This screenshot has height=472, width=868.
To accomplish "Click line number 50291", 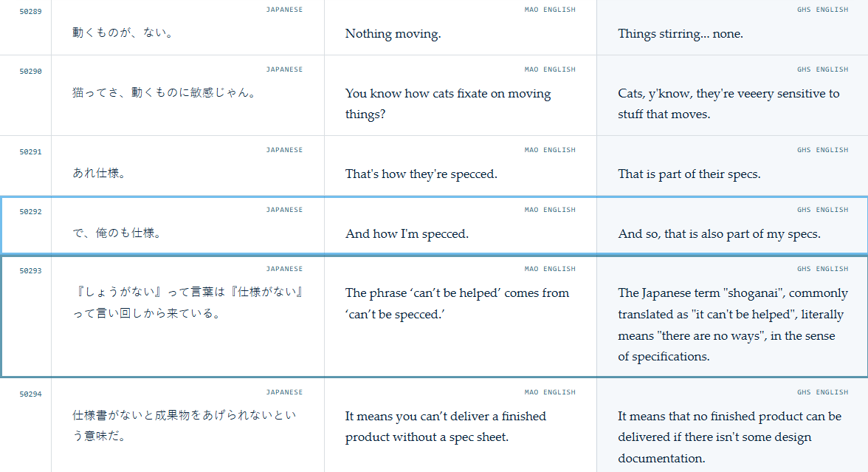I will pos(30,152).
